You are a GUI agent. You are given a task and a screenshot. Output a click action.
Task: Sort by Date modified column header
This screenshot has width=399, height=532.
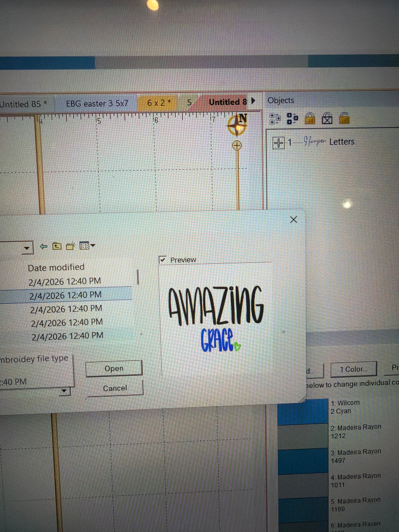coord(56,268)
